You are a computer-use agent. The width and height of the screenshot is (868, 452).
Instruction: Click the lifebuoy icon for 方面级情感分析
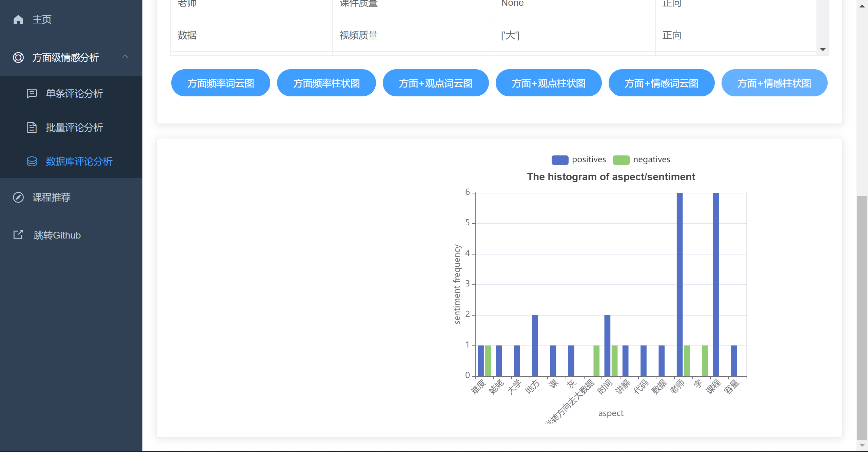point(18,57)
